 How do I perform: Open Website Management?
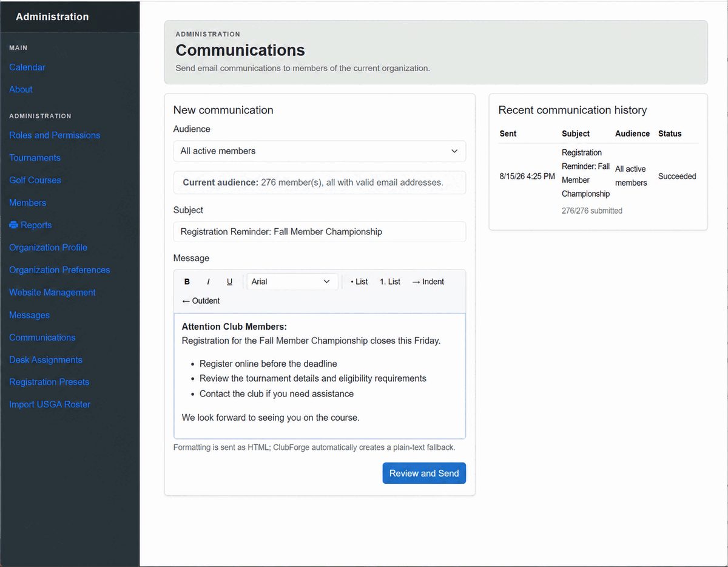coord(52,293)
